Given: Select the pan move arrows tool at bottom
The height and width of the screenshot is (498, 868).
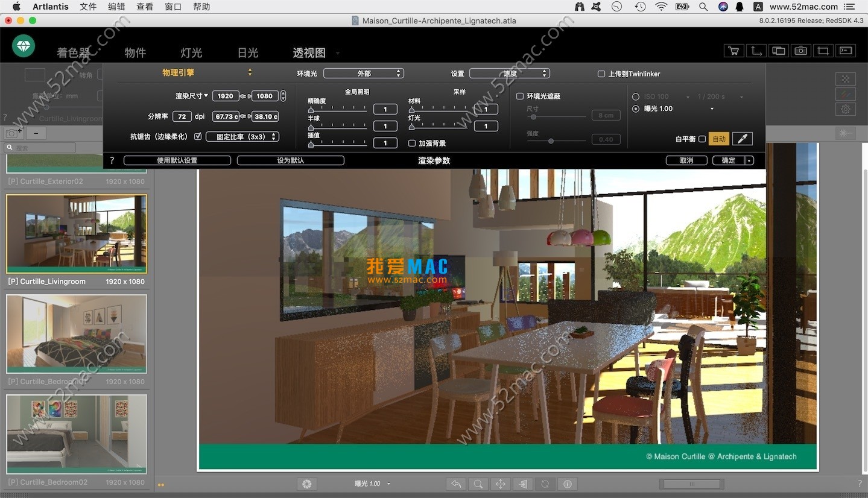Looking at the screenshot, I should click(501, 484).
